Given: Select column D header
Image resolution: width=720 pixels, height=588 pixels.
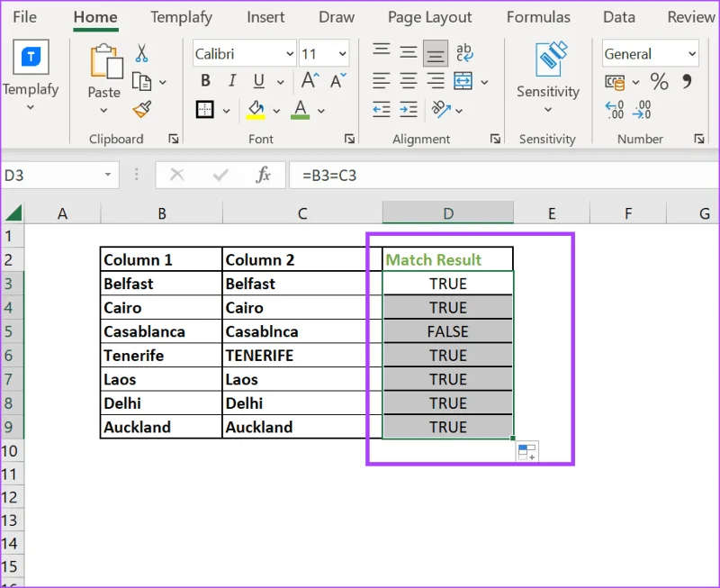Looking at the screenshot, I should pos(448,213).
